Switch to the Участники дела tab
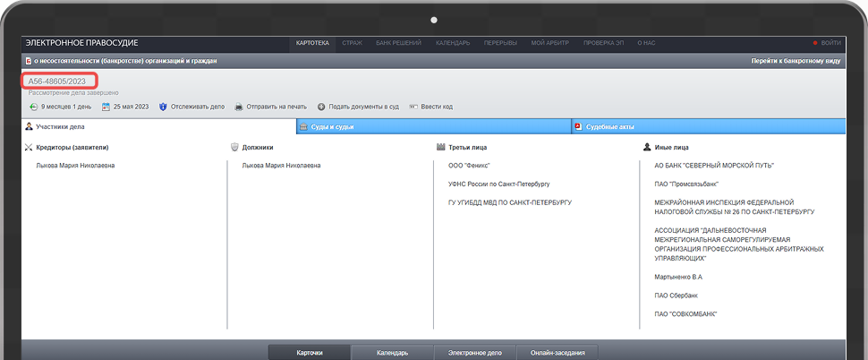Screen dimensions: 868x360 [x=60, y=127]
